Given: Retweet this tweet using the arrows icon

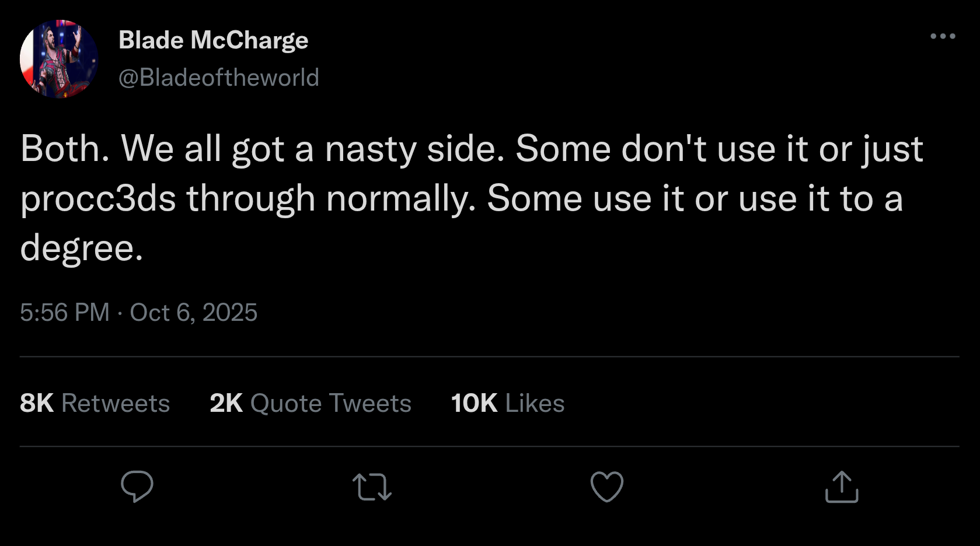Looking at the screenshot, I should pyautogui.click(x=372, y=487).
